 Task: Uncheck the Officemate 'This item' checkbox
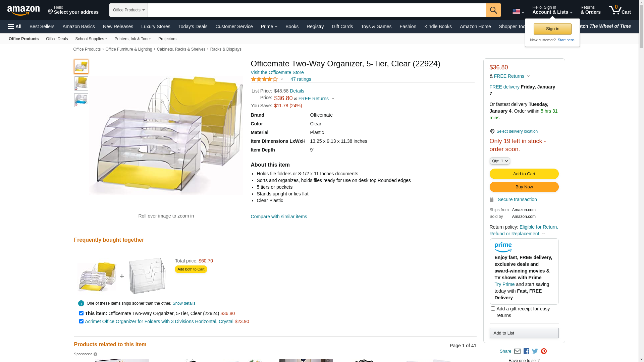(81, 313)
